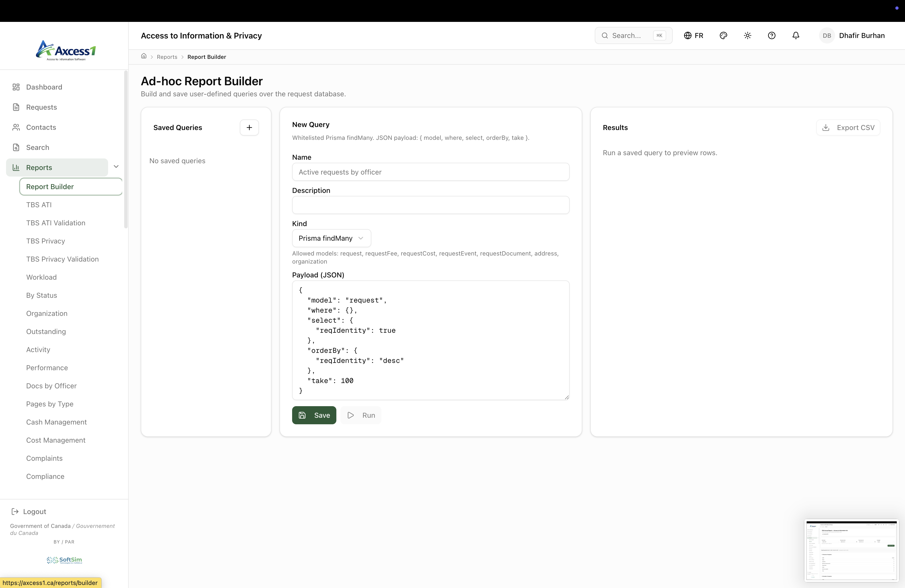Open TBS ATI Validation report

(56, 223)
